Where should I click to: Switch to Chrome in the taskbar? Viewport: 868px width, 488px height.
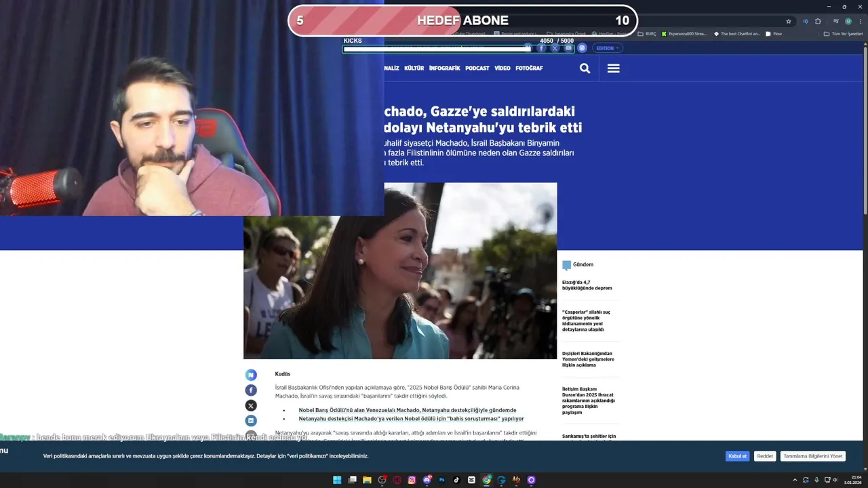pos(486,480)
